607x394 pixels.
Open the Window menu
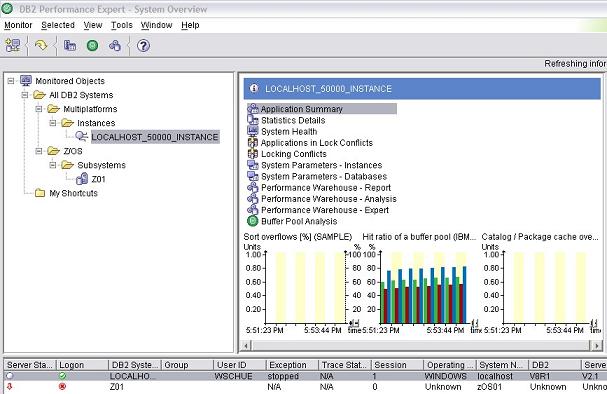pos(156,25)
